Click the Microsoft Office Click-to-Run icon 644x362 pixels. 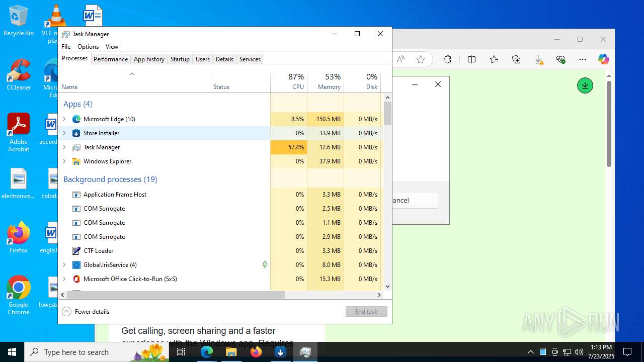pyautogui.click(x=76, y=279)
